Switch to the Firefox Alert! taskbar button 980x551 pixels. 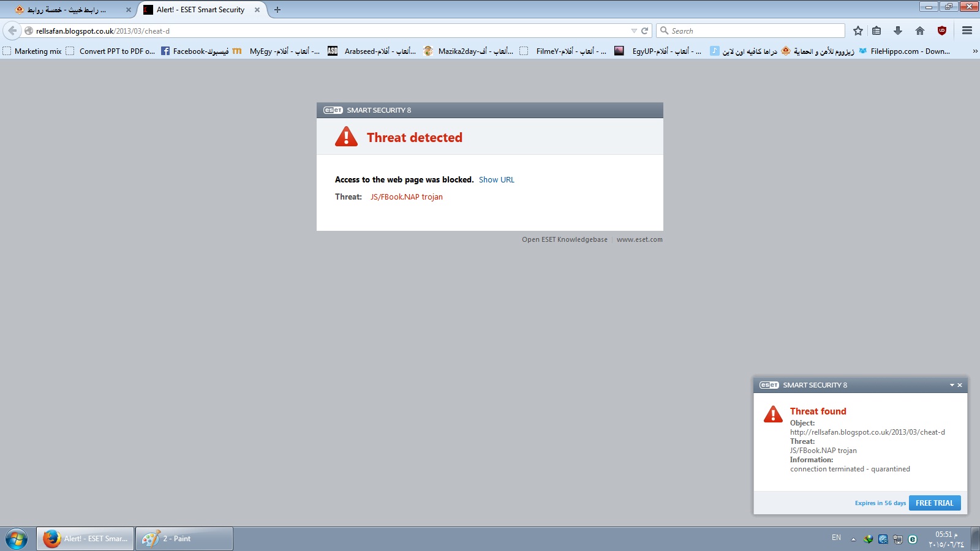click(x=85, y=539)
